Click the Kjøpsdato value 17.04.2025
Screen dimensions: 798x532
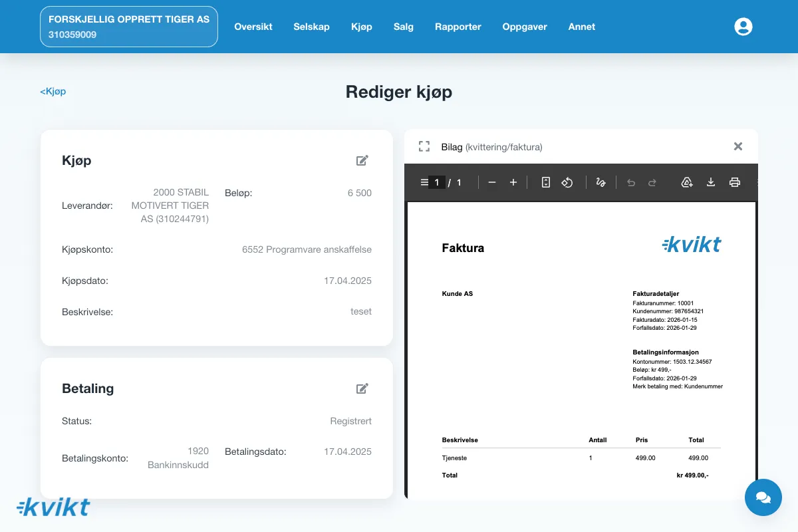(x=348, y=281)
